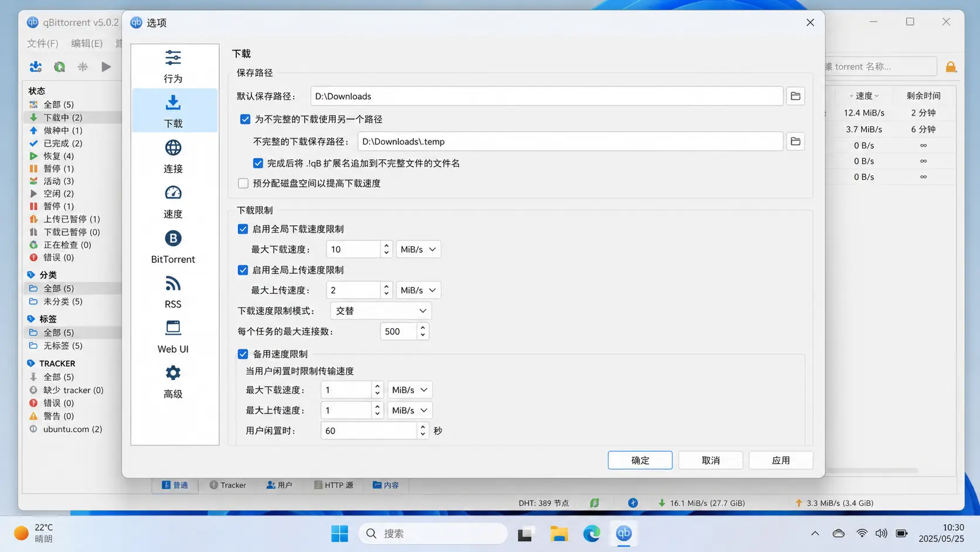The image size is (980, 552).
Task: Open the BitTorrent settings section
Action: pyautogui.click(x=173, y=246)
